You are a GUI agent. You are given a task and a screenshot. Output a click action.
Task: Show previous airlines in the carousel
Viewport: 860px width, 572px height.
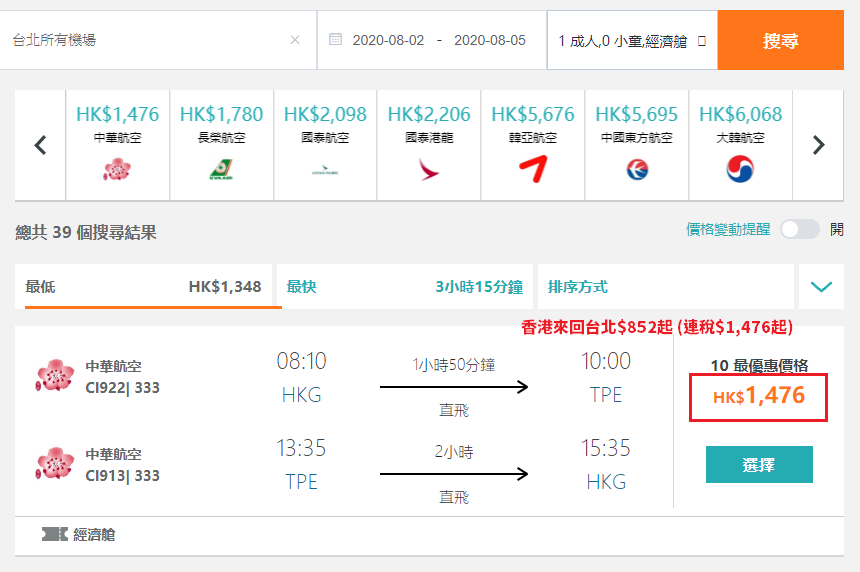tap(40, 145)
